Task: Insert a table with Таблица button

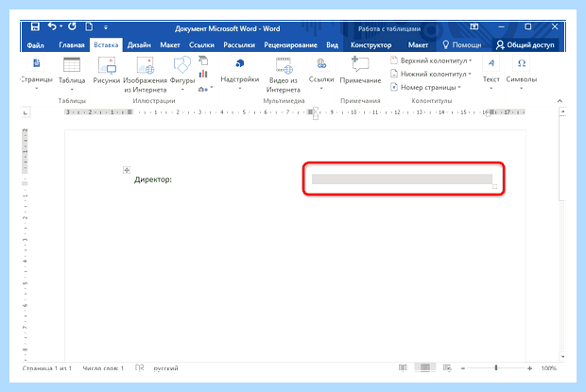Action: [x=72, y=74]
